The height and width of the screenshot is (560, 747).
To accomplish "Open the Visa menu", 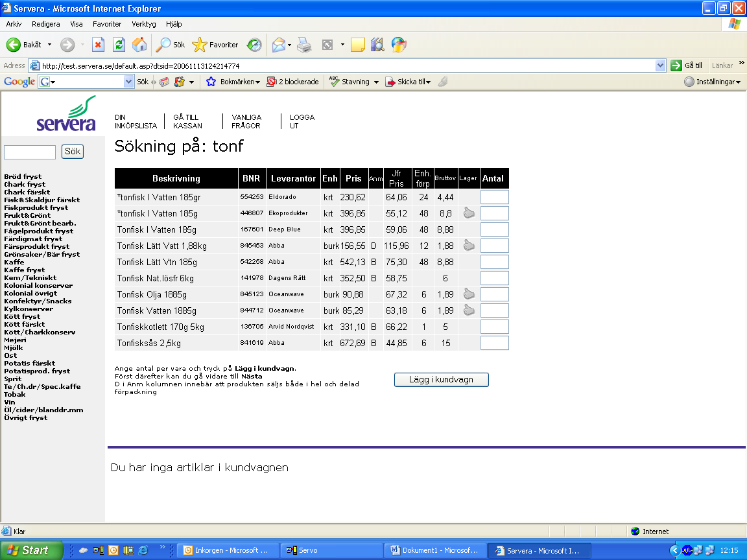I will tap(77, 24).
